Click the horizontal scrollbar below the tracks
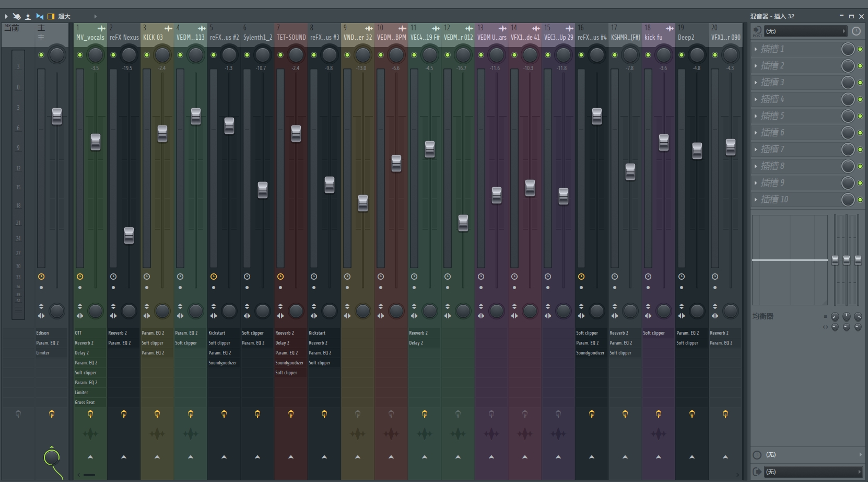Image resolution: width=868 pixels, height=482 pixels. coord(90,475)
